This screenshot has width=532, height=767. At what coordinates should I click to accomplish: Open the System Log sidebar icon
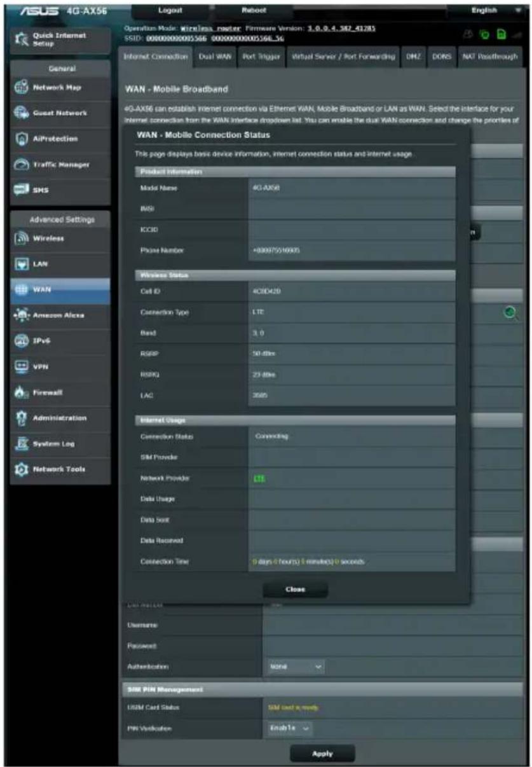click(x=20, y=444)
